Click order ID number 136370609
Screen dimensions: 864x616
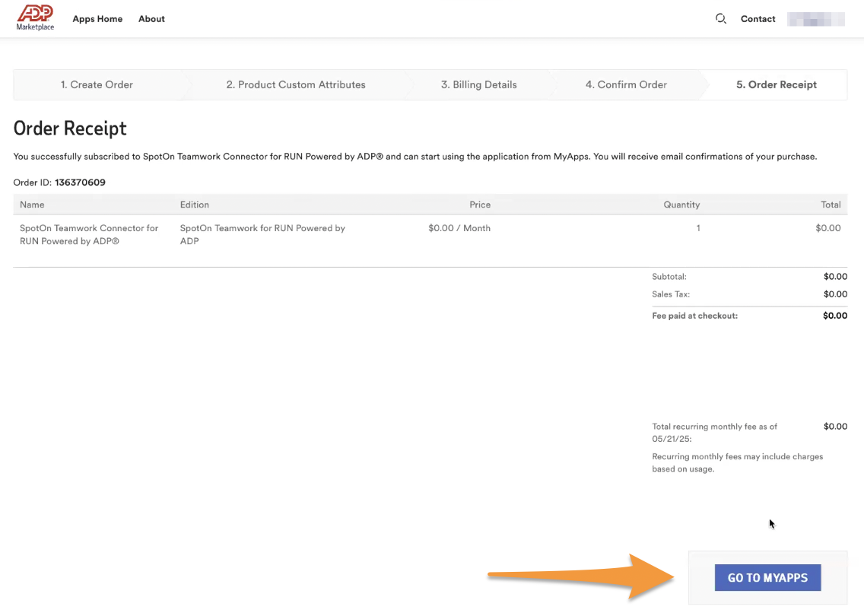pos(80,183)
